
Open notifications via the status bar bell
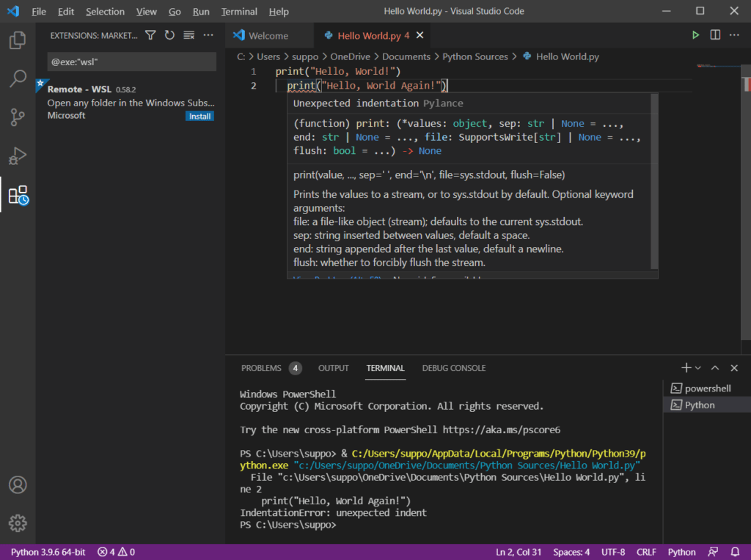coord(735,551)
